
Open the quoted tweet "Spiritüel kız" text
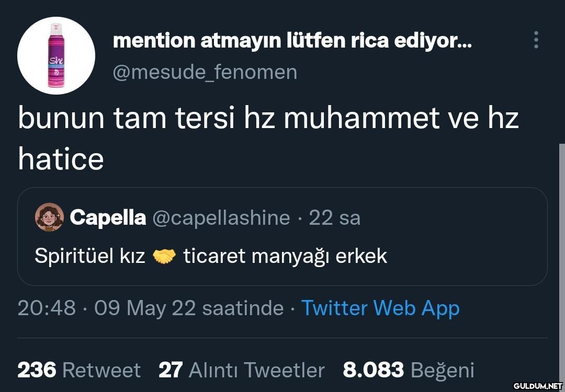tap(89, 256)
